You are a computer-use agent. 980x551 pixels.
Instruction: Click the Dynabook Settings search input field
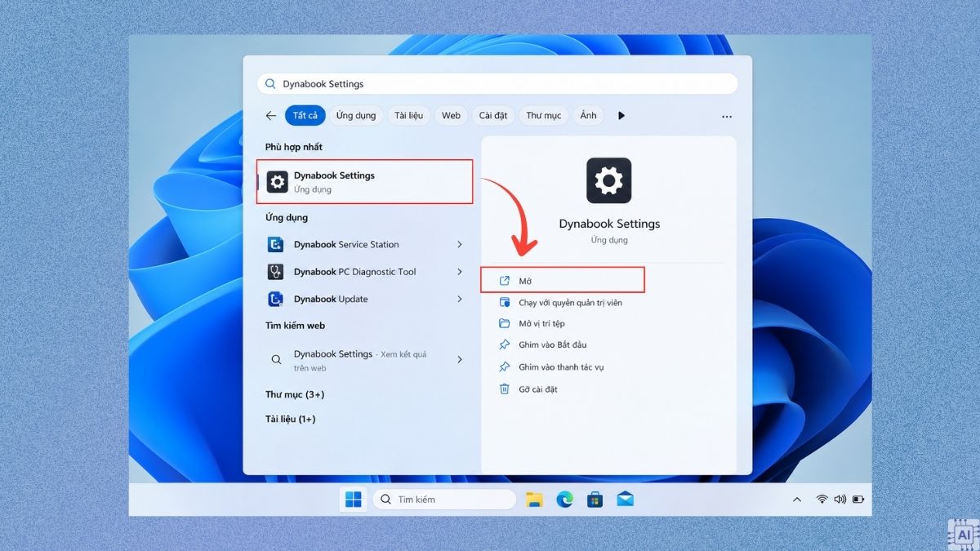(497, 84)
